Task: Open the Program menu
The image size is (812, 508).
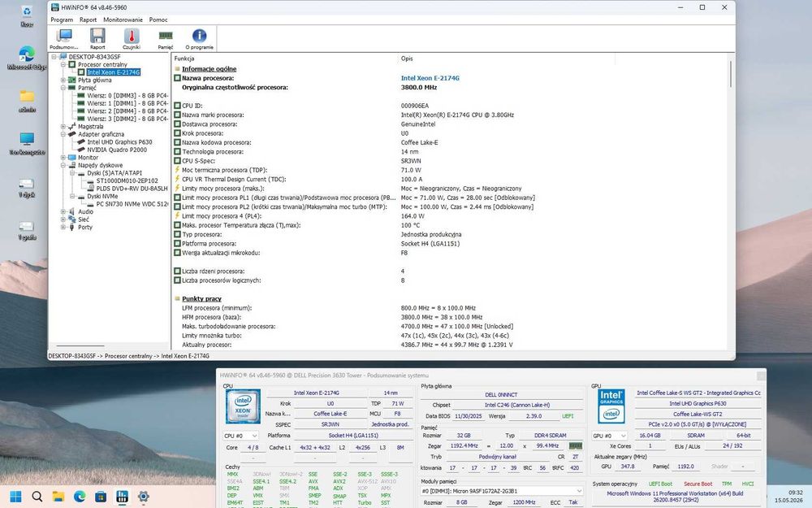Action: click(x=62, y=20)
